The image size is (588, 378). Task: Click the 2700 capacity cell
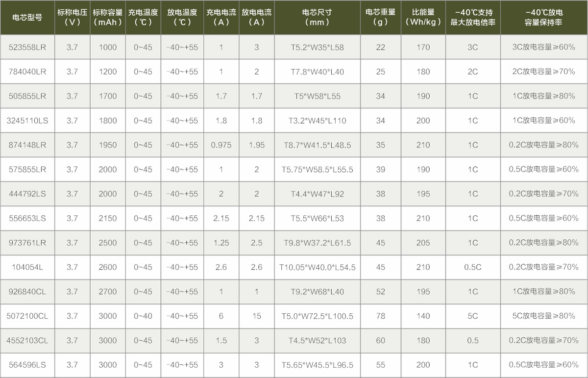tap(108, 292)
